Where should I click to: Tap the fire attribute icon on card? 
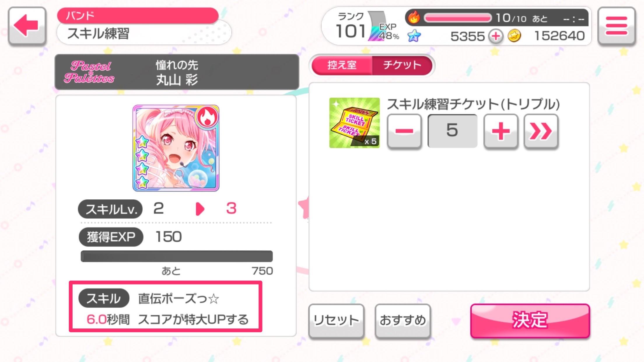pyautogui.click(x=207, y=117)
